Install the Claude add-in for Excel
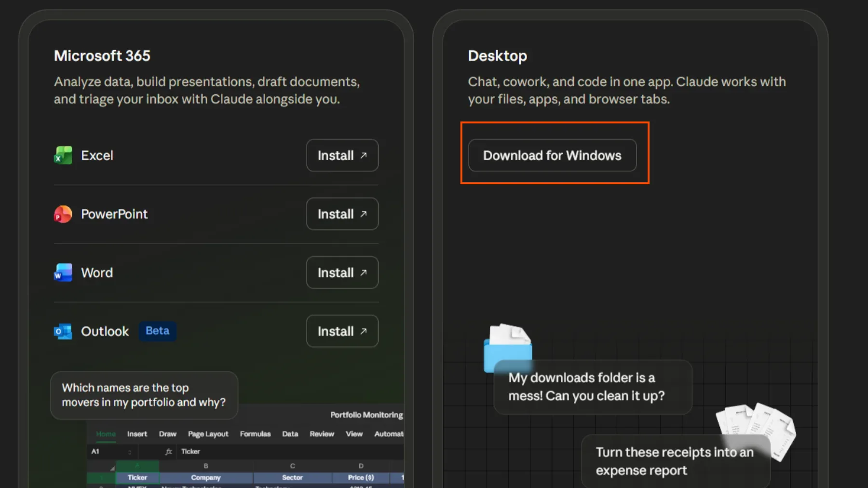Viewport: 868px width, 488px height. pyautogui.click(x=342, y=155)
